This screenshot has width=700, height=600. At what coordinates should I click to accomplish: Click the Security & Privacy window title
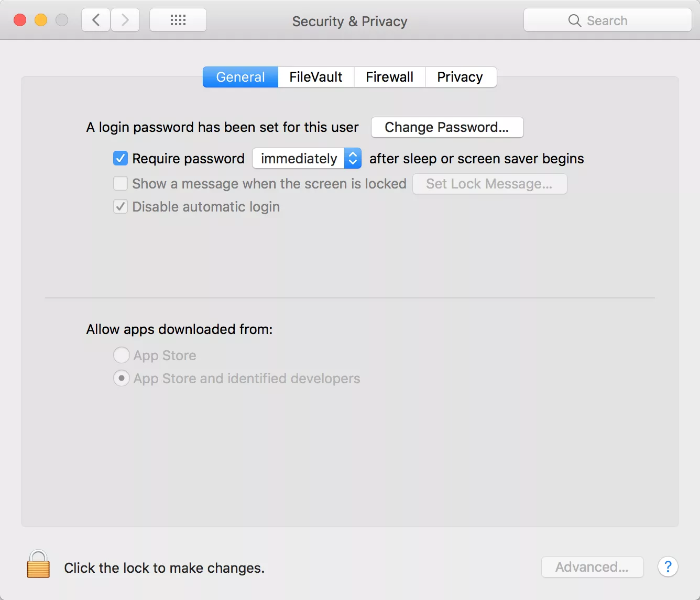349,21
